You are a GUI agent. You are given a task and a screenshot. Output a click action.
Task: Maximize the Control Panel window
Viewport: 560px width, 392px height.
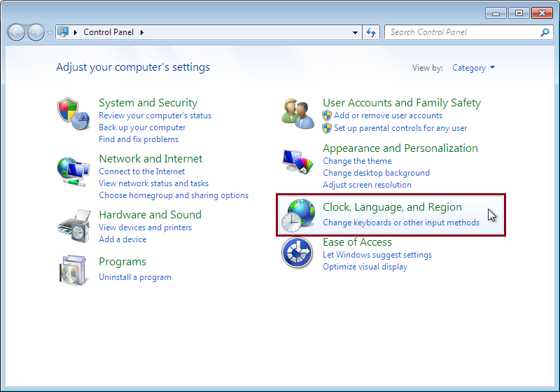coord(519,13)
